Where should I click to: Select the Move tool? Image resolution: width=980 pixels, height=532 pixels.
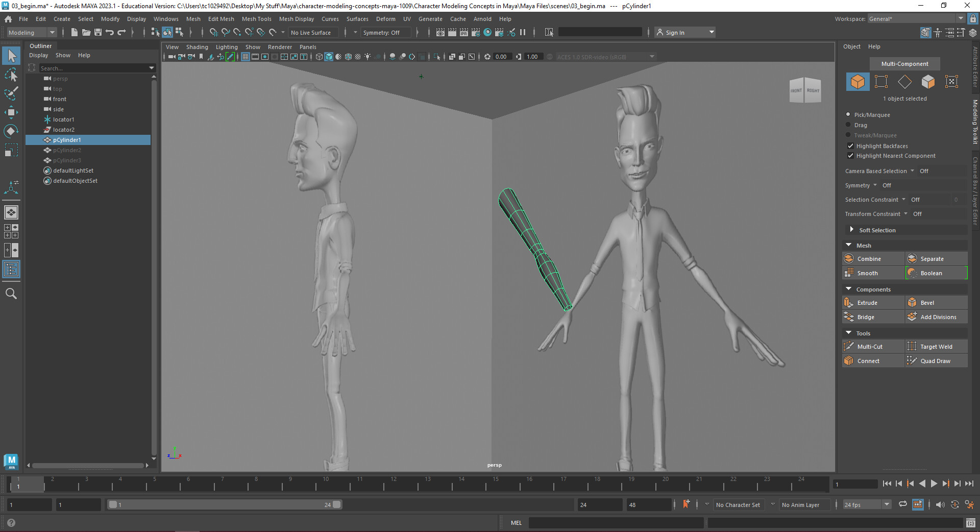[11, 112]
